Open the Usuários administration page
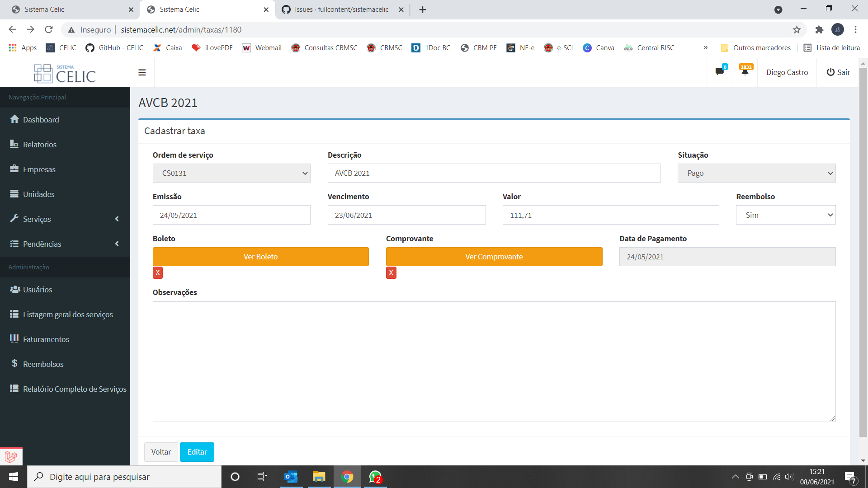The height and width of the screenshot is (488, 868). click(38, 289)
